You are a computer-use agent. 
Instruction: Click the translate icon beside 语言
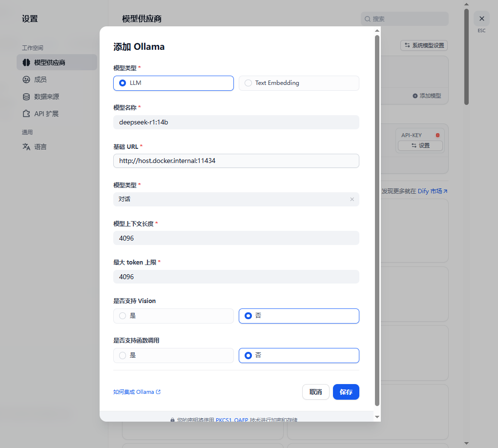(x=26, y=147)
